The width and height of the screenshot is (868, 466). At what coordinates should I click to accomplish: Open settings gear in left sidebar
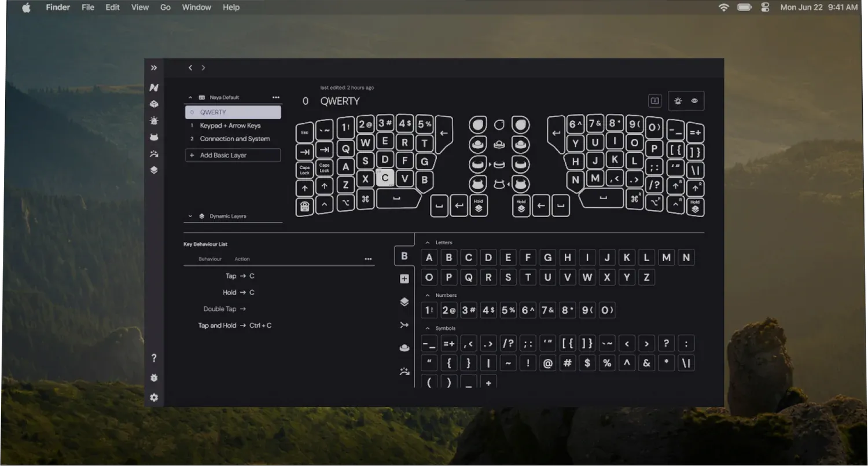(154, 398)
